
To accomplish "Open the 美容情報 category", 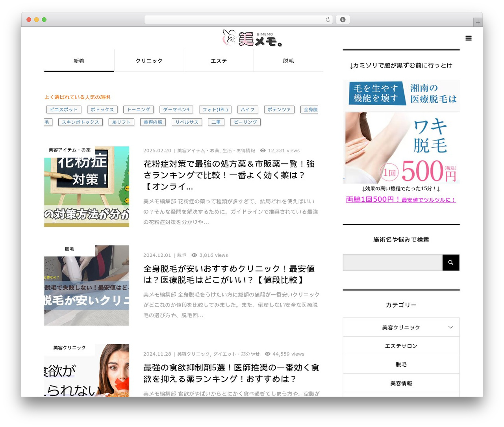I will (x=401, y=383).
